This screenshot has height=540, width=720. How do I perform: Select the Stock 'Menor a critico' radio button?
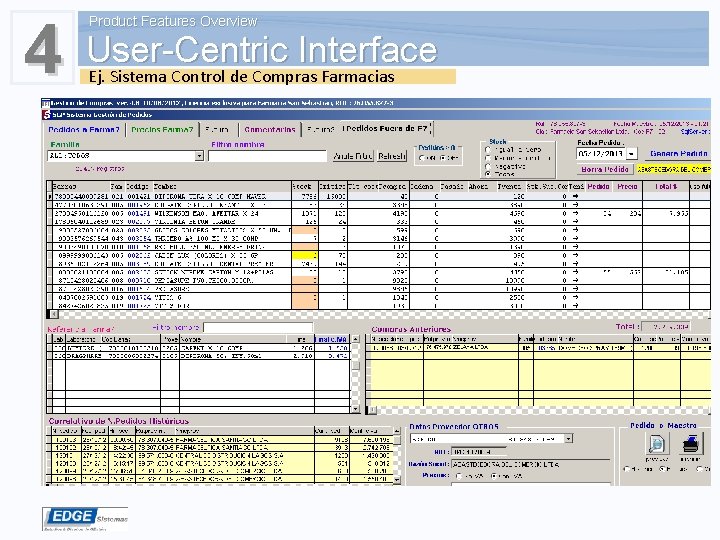tap(488, 158)
